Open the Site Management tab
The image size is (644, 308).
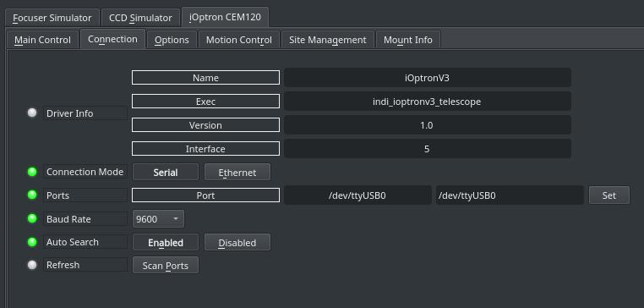(x=328, y=40)
